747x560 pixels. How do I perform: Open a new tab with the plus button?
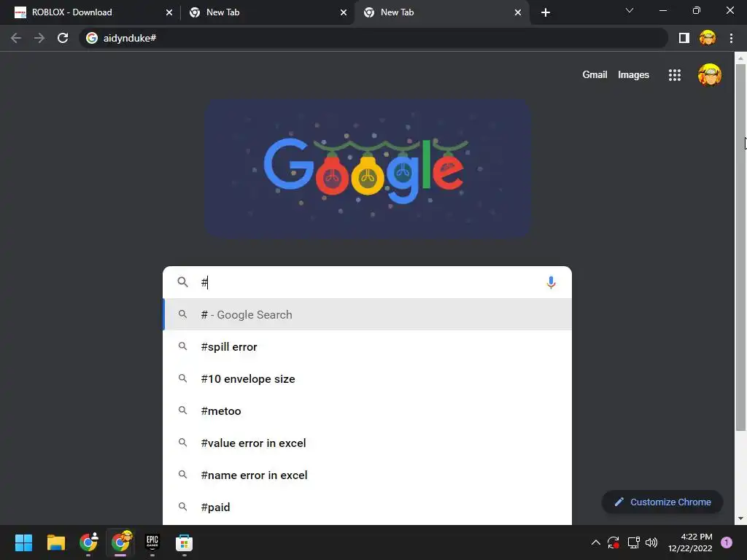coord(546,12)
